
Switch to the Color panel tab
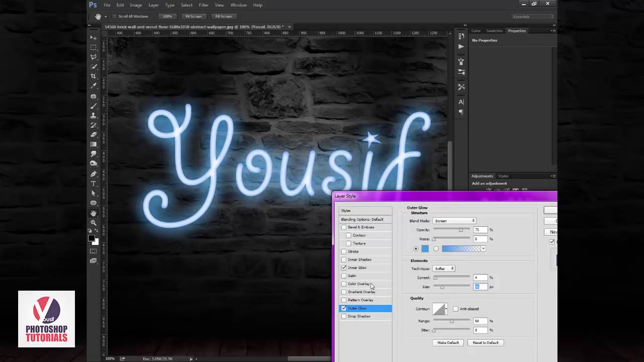click(476, 31)
